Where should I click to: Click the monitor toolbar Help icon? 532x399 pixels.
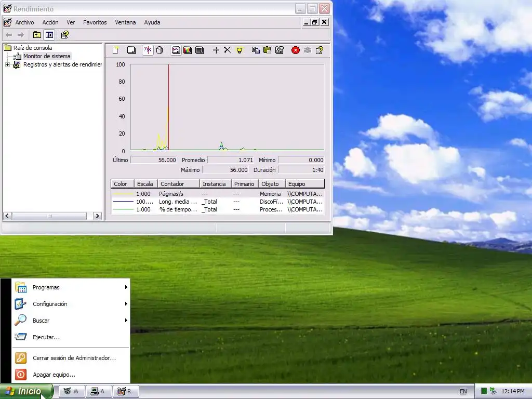coord(320,50)
